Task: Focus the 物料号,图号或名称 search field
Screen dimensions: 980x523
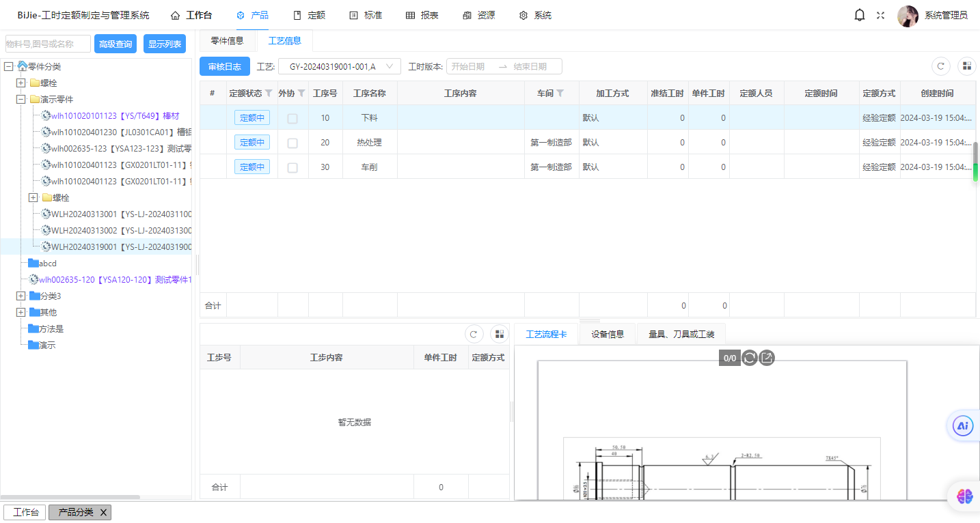Action: click(48, 44)
